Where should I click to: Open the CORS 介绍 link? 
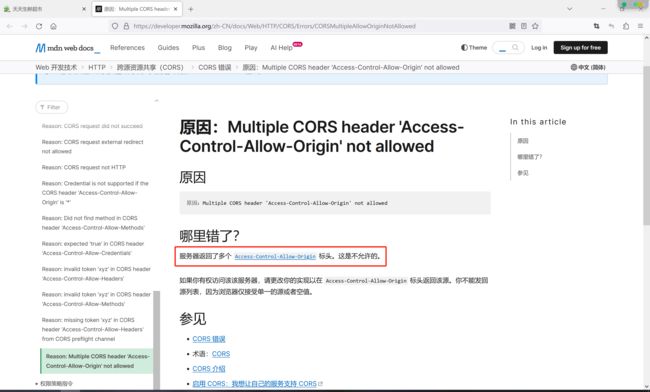point(209,369)
